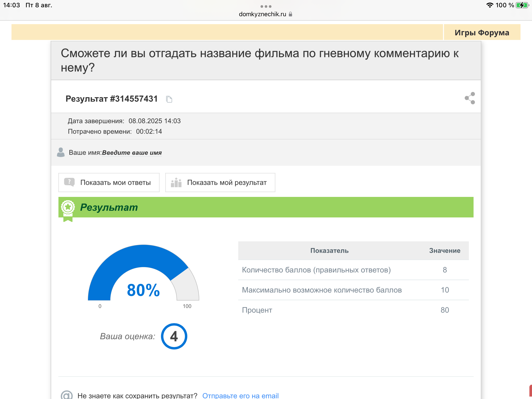Click Показать мои ответы button
Image resolution: width=532 pixels, height=399 pixels.
[x=109, y=182]
